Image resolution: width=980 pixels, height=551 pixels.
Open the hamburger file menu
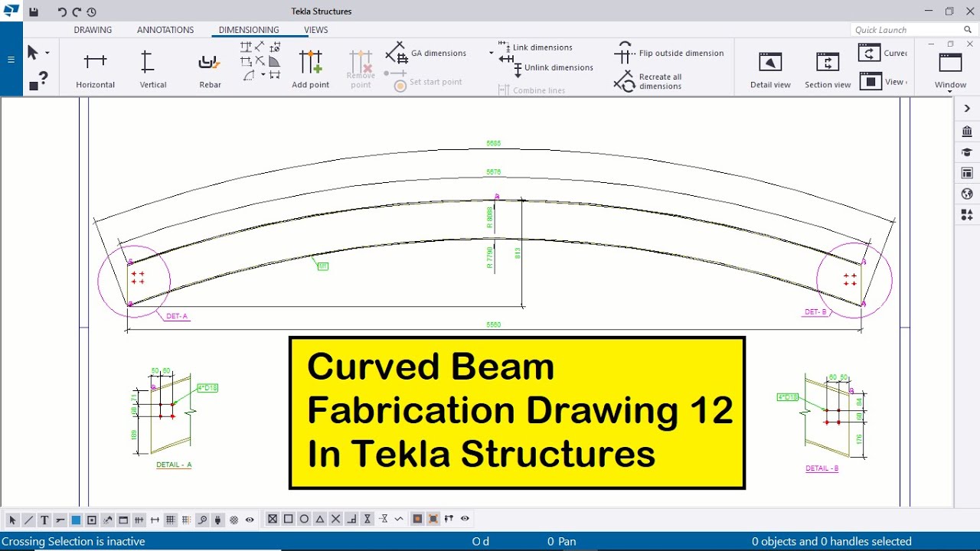click(11, 60)
